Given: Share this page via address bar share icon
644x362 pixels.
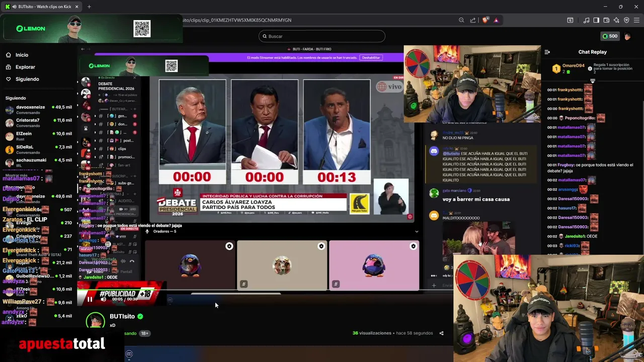Looking at the screenshot, I should click(x=473, y=20).
